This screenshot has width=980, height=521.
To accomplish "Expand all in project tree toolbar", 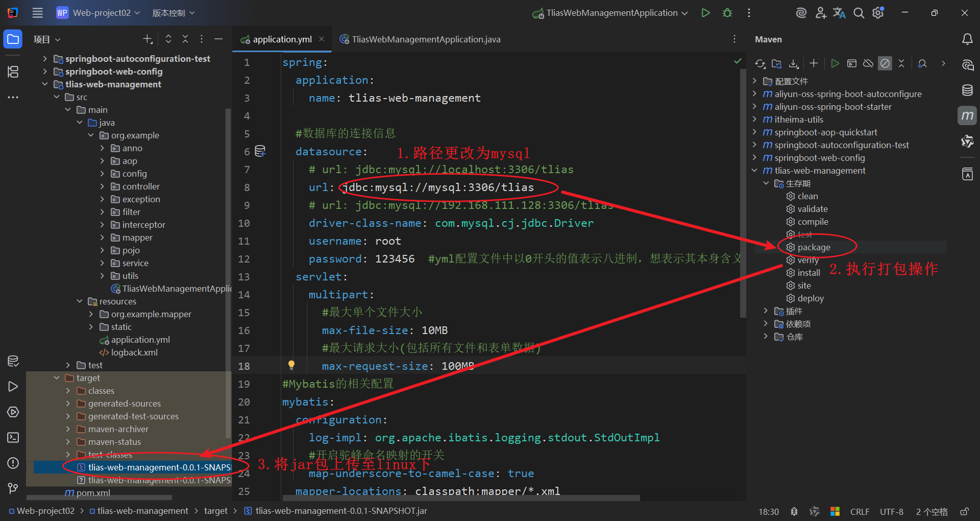I will (168, 39).
